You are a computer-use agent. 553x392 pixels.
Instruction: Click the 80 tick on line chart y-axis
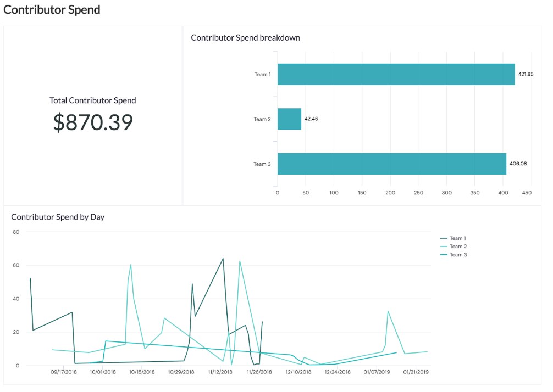pyautogui.click(x=16, y=232)
